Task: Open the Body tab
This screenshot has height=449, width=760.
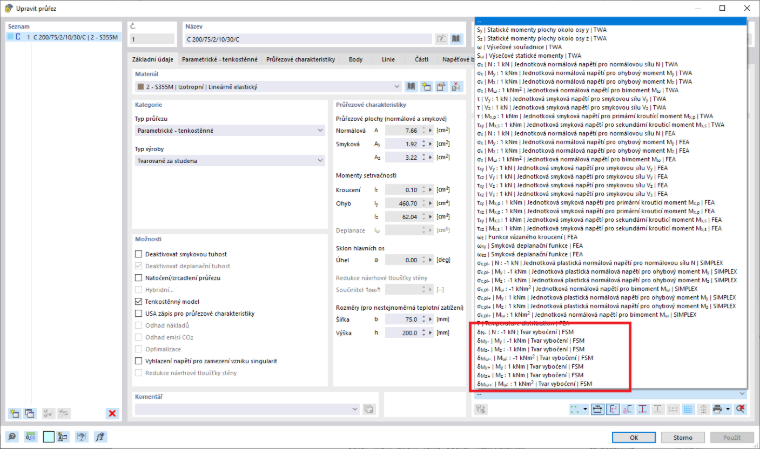Action: click(x=356, y=59)
